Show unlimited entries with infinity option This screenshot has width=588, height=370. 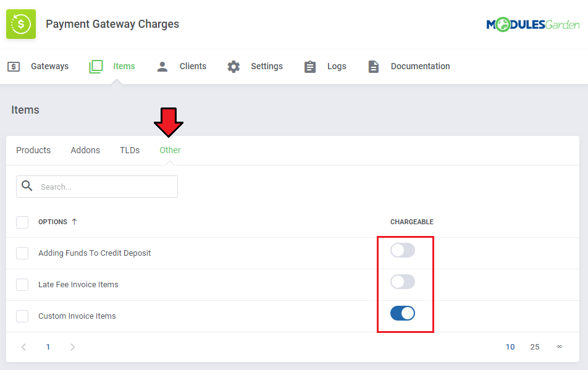click(560, 347)
